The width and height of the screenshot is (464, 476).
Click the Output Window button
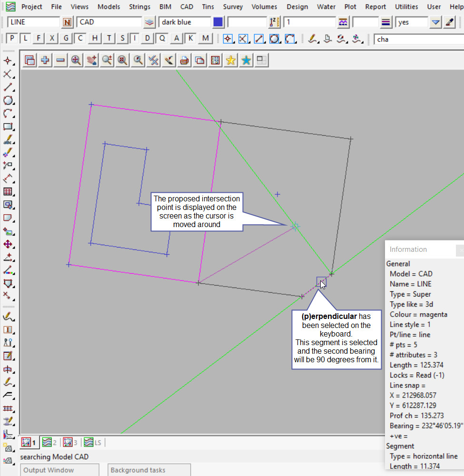click(49, 470)
